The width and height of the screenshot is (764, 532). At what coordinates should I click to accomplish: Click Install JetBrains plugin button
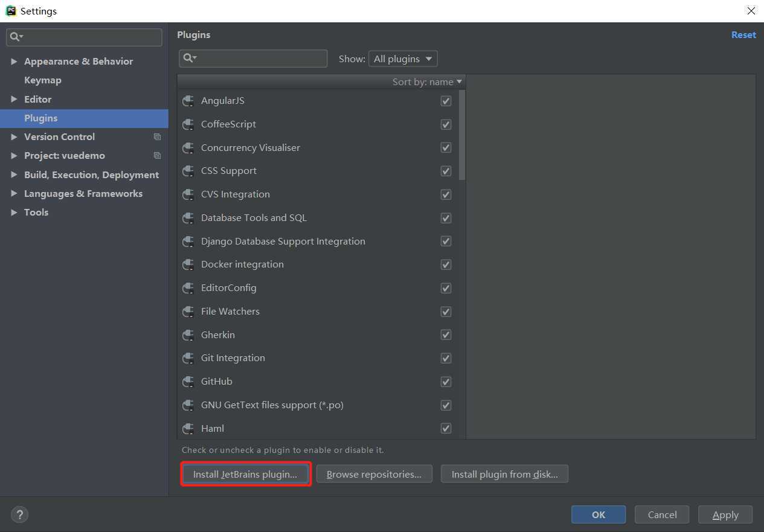point(245,474)
